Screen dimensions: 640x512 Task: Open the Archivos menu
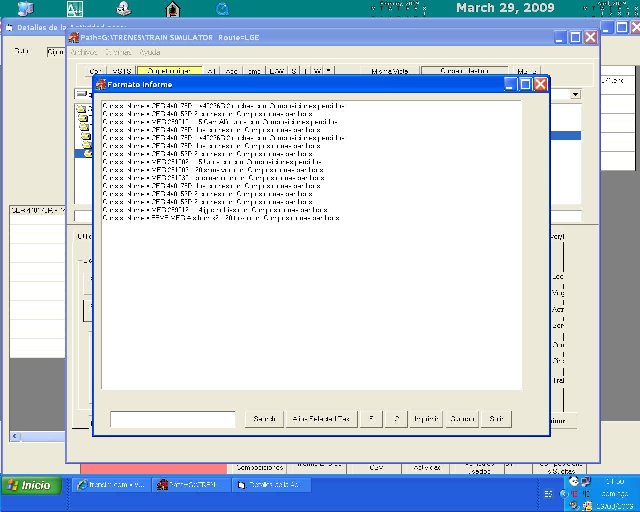pos(83,52)
